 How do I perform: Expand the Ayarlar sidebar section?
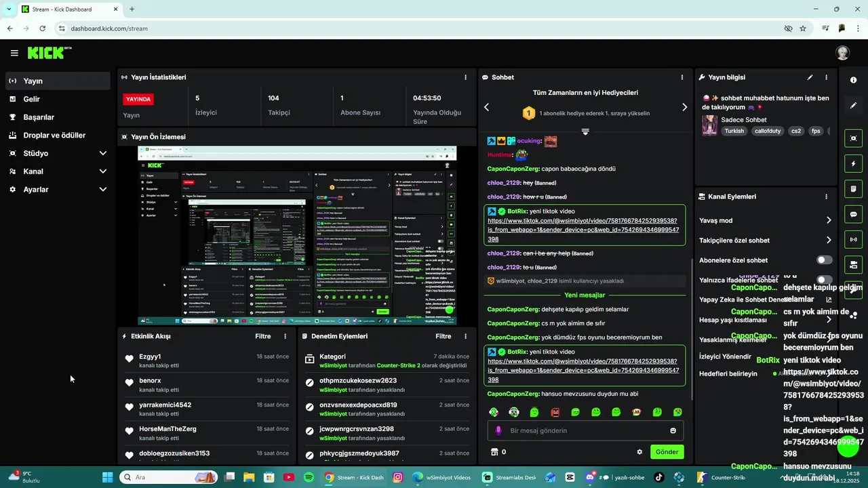(x=102, y=190)
